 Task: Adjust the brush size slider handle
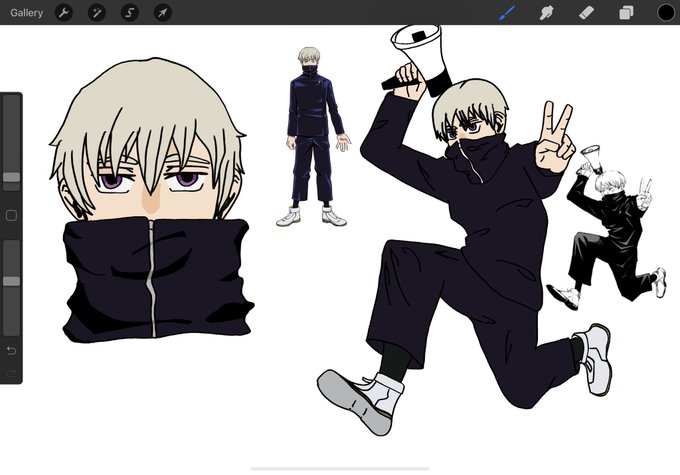11,177
